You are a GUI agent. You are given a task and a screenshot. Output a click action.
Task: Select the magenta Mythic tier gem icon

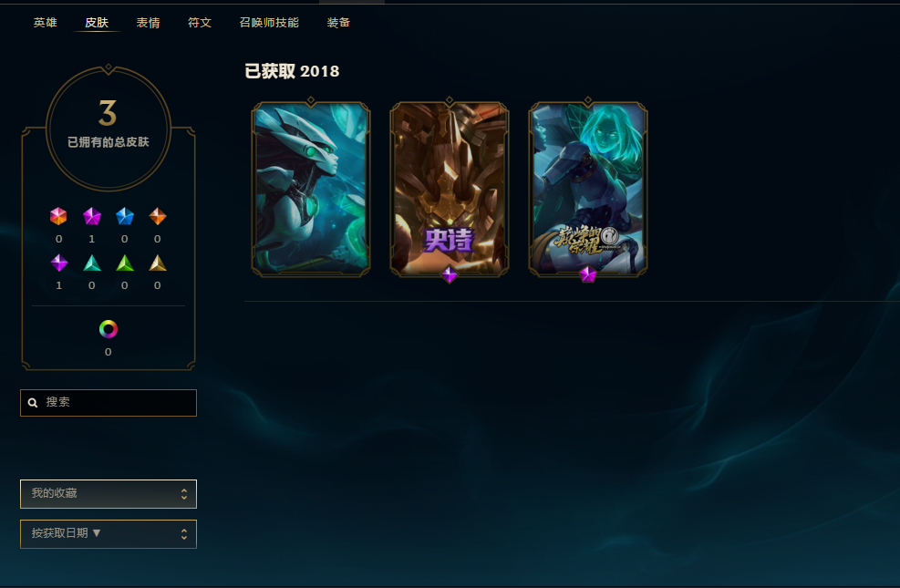pos(92,216)
